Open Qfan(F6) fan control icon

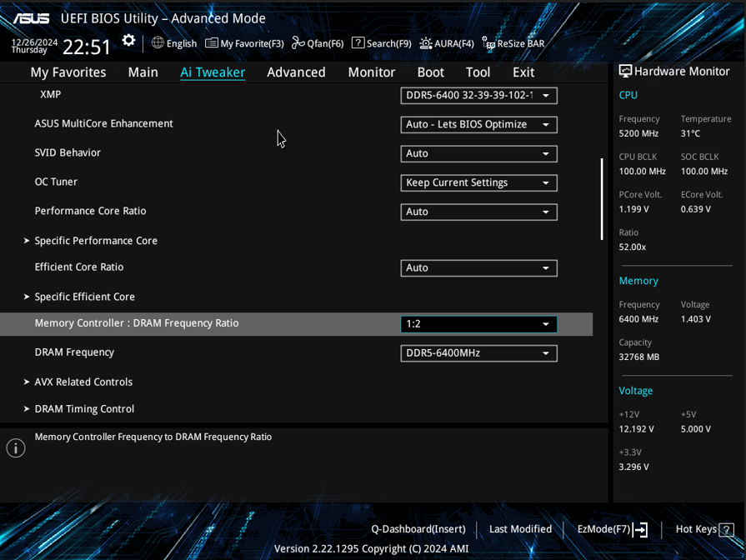pos(298,43)
